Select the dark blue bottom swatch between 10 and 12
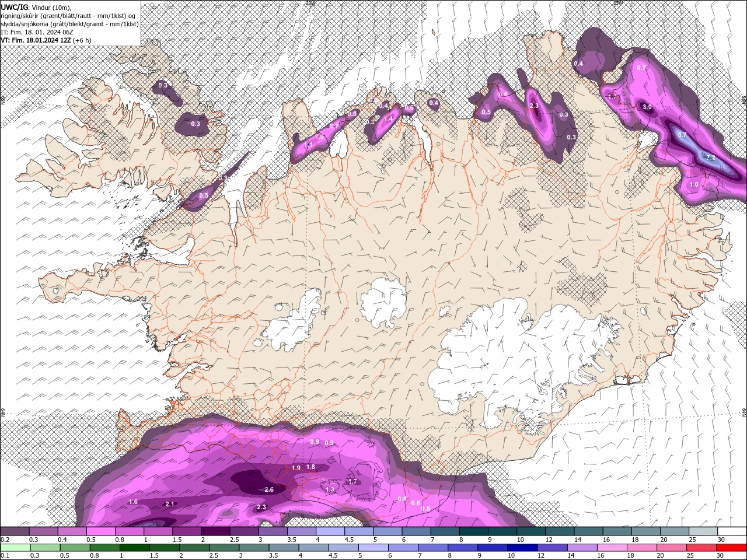The width and height of the screenshot is (747, 560). coord(522,548)
